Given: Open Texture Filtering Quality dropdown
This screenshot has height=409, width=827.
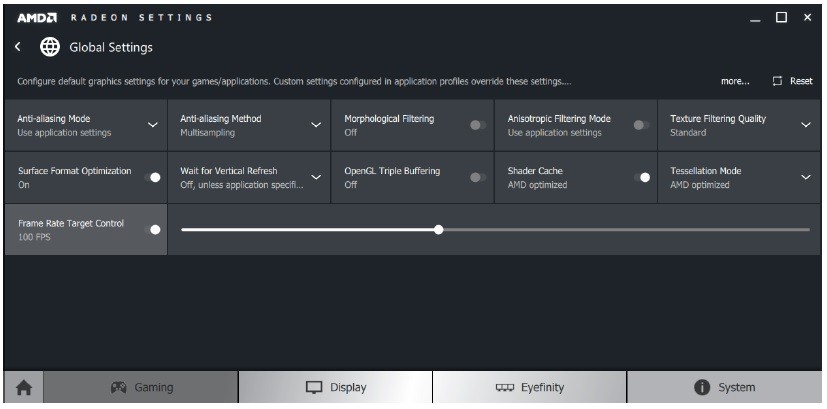Looking at the screenshot, I should click(805, 125).
